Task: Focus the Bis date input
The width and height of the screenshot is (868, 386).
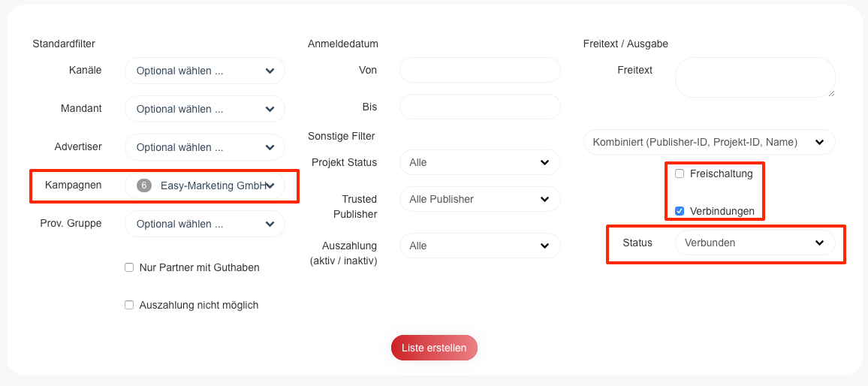Action: (x=480, y=107)
